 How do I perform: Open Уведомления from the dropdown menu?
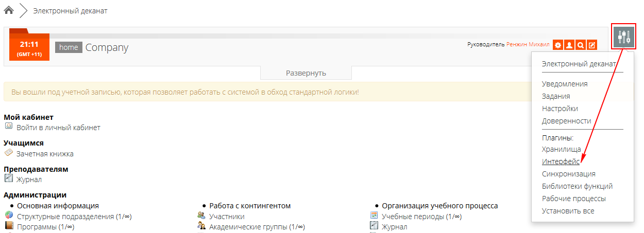565,84
